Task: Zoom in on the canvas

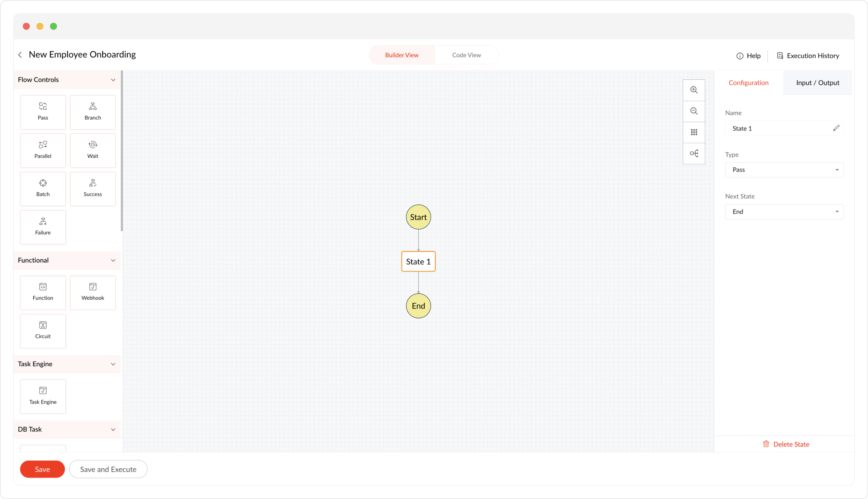Action: coord(694,90)
